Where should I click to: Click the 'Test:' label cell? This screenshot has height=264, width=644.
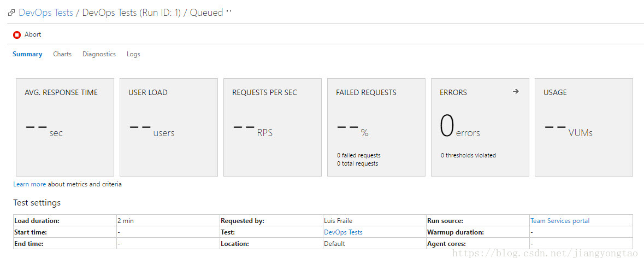[271, 232]
